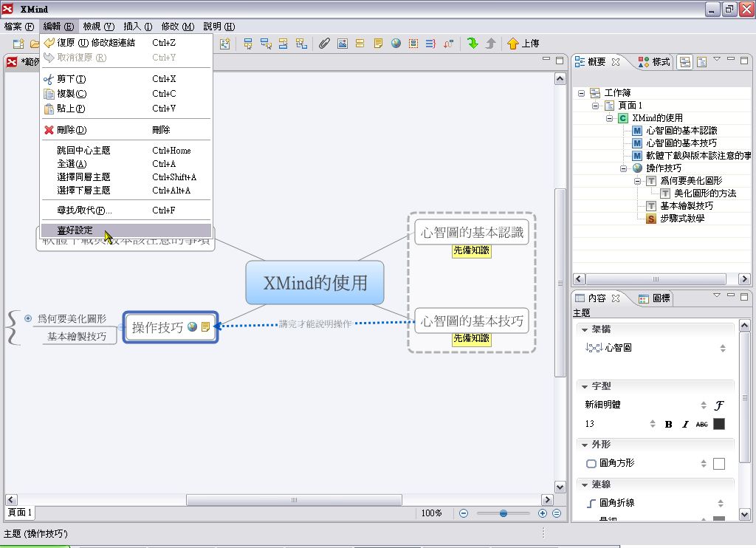Click the globe hyperlink icon in the toolbar
Viewport: 756px width, 548px height.
[396, 44]
